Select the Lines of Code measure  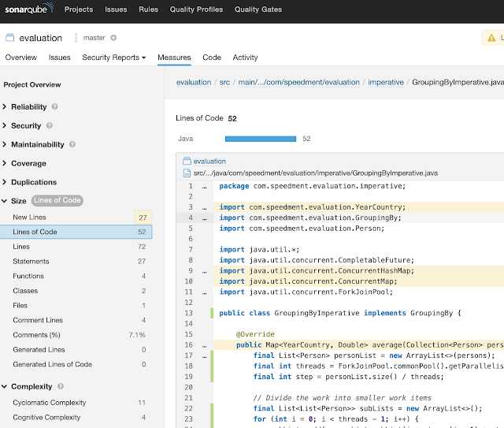coord(76,232)
